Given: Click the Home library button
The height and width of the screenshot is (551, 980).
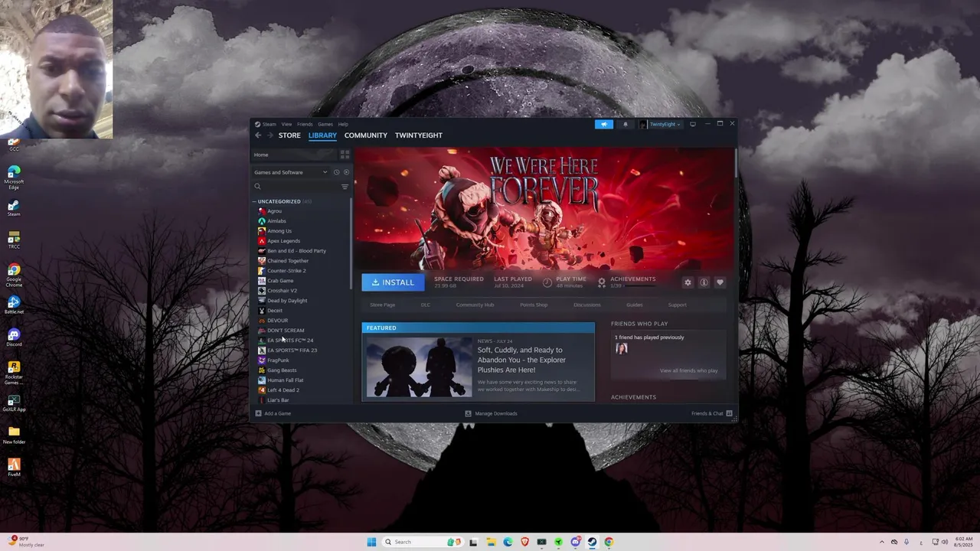Looking at the screenshot, I should coord(295,155).
